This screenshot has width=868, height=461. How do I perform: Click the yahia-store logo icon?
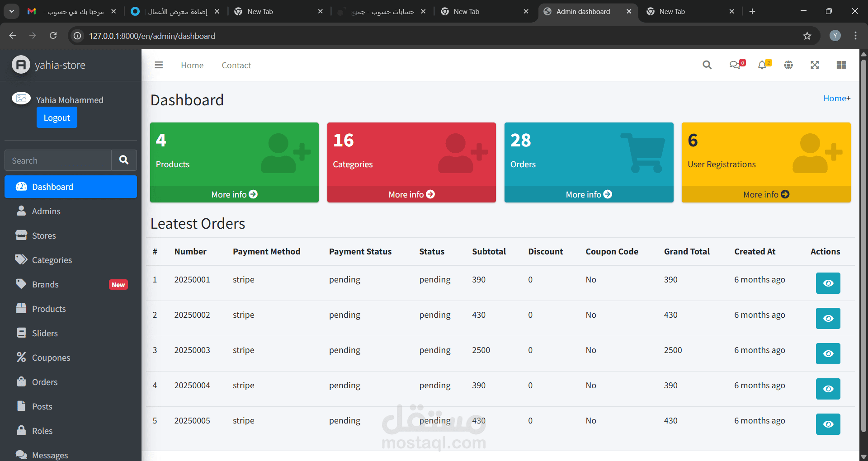point(21,65)
